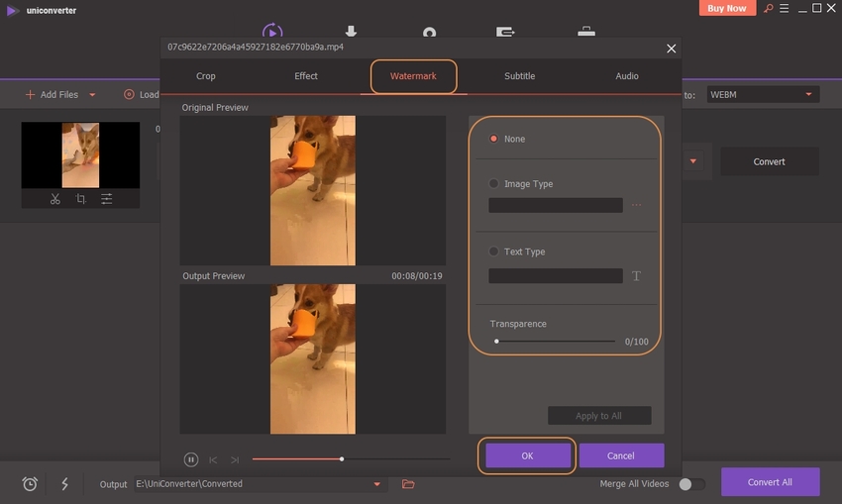
Task: Open the output path dropdown
Action: pos(376,484)
